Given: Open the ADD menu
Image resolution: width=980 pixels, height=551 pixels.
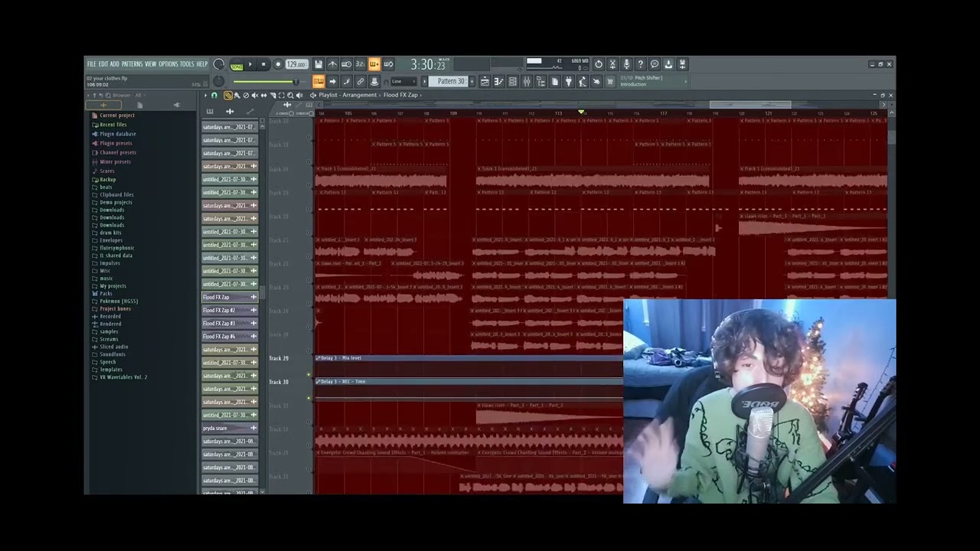Looking at the screenshot, I should 114,64.
